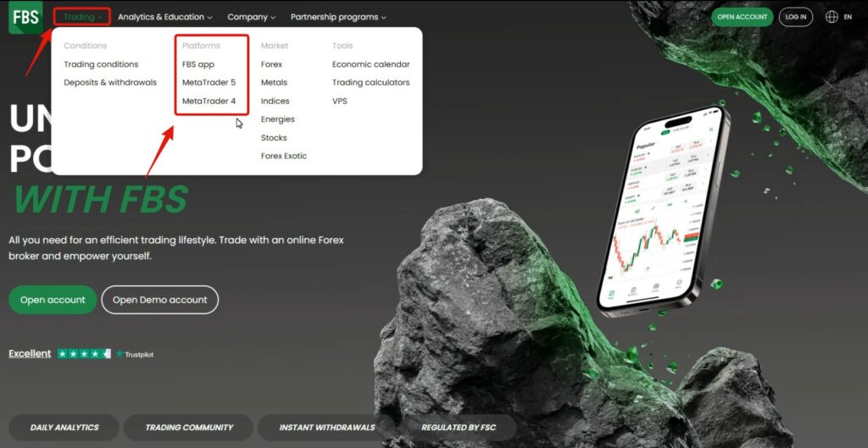The width and height of the screenshot is (868, 448).
Task: Open Trading conditions page
Action: pos(101,64)
